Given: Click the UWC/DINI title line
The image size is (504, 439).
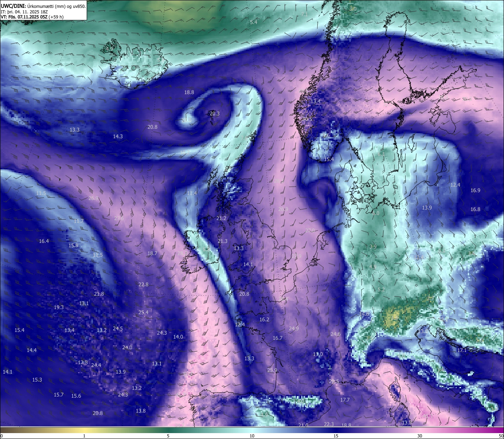Looking at the screenshot, I should 43,6.
